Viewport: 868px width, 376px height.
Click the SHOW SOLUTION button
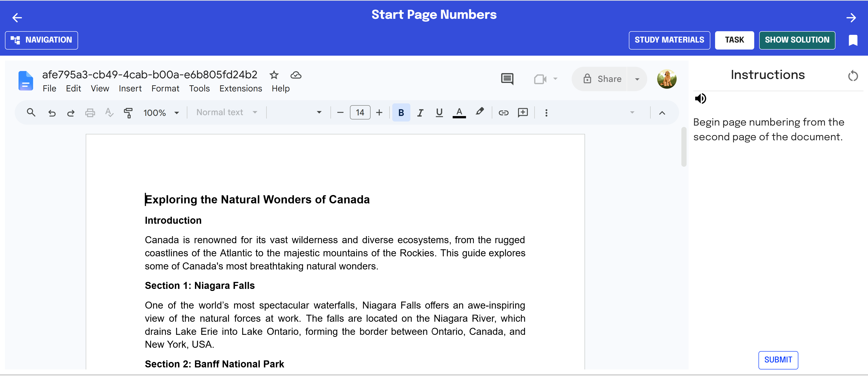pos(797,40)
